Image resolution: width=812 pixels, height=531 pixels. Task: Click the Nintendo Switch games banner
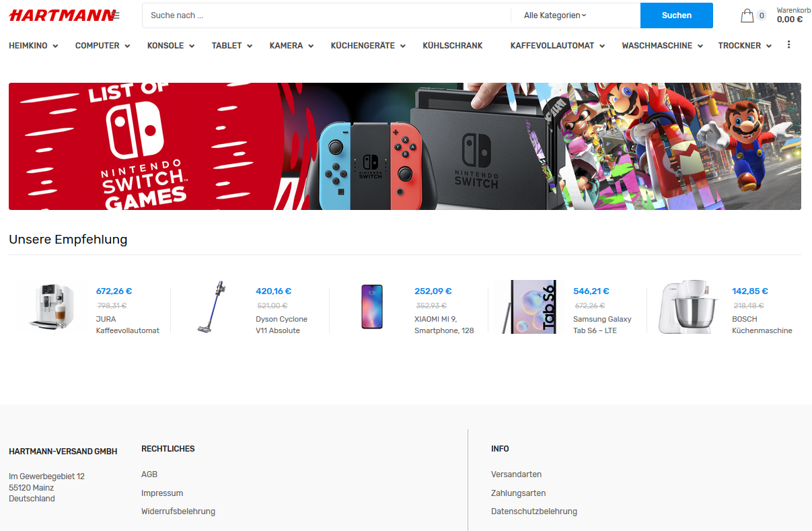point(405,146)
